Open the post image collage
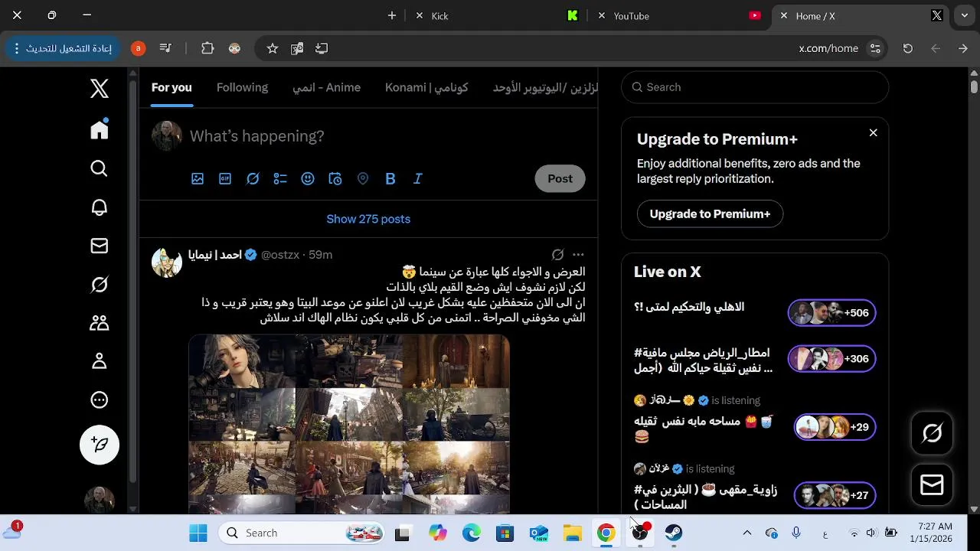The height and width of the screenshot is (551, 980). pyautogui.click(x=349, y=424)
